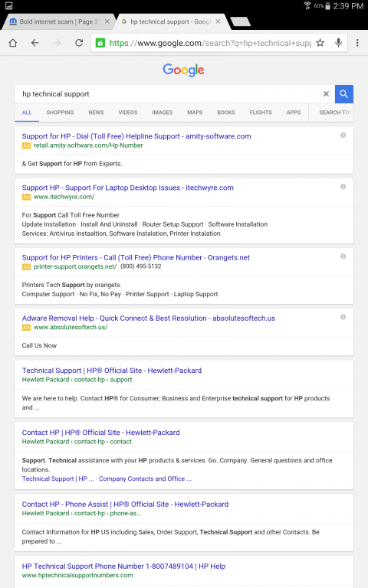
Task: Go back with the back arrow
Action: coord(35,43)
